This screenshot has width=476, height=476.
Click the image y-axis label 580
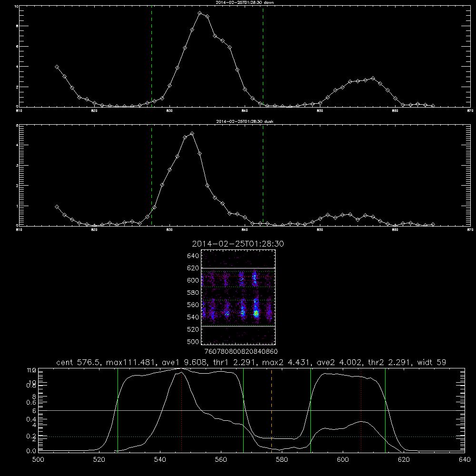[193, 293]
